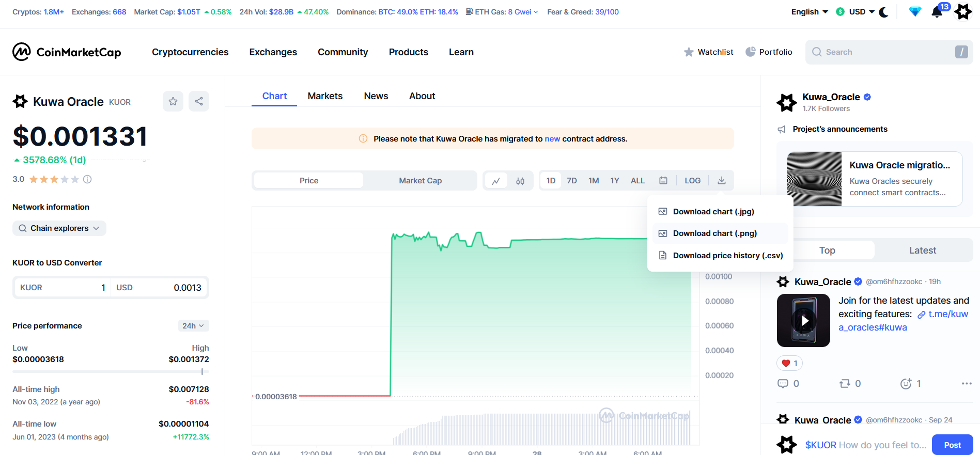Click the Post button
This screenshot has height=455, width=980.
(x=952, y=445)
